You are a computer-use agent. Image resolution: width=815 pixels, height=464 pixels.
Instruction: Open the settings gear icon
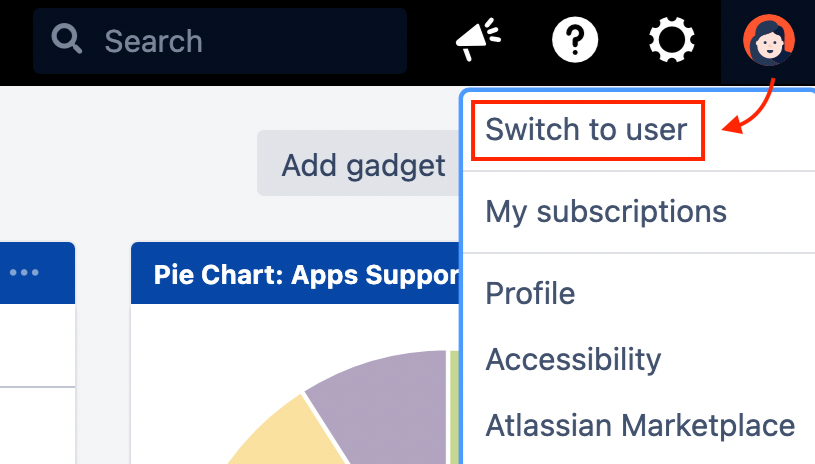tap(671, 40)
